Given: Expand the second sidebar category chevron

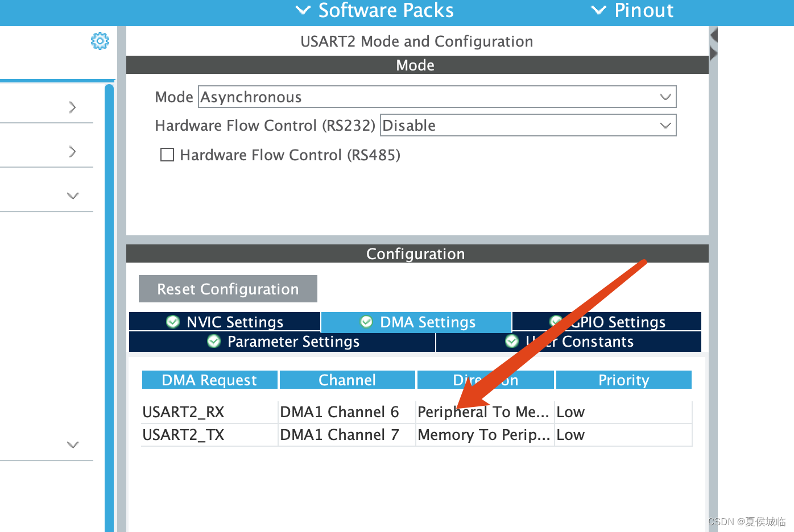Looking at the screenshot, I should pos(72,151).
